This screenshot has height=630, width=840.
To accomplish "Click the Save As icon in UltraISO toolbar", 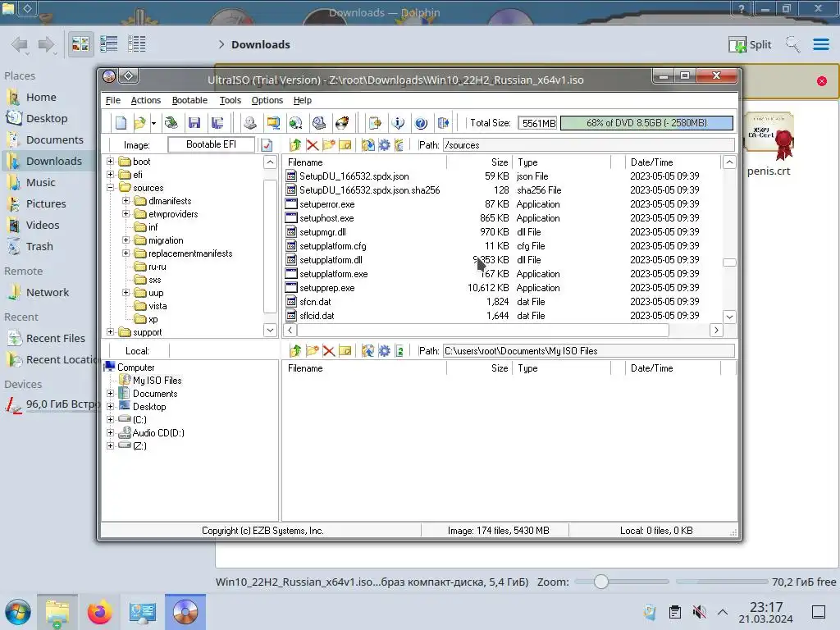I will (x=217, y=123).
